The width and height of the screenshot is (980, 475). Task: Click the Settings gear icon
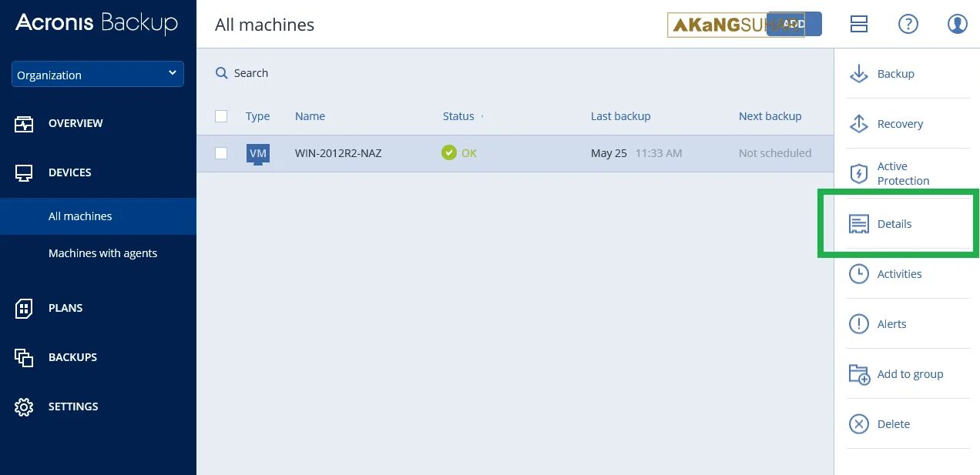[x=24, y=406]
